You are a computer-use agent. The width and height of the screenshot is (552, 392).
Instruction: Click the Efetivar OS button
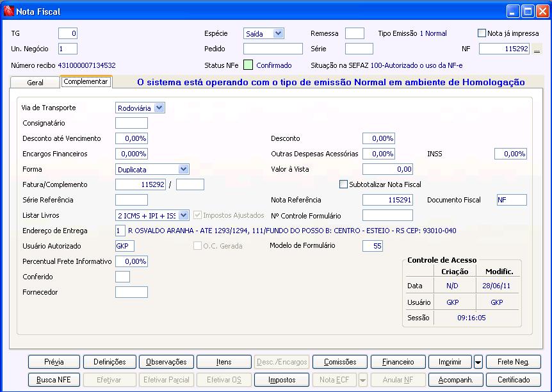224,380
